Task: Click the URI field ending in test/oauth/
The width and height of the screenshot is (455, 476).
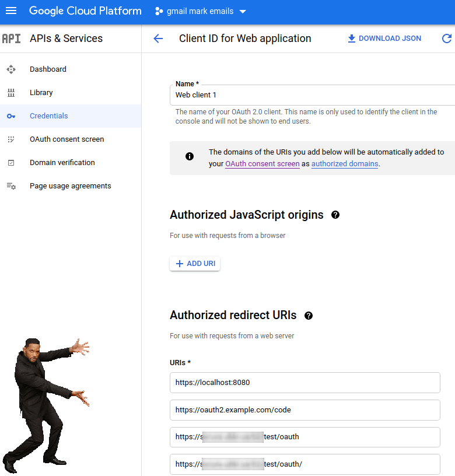Action: 305,464
